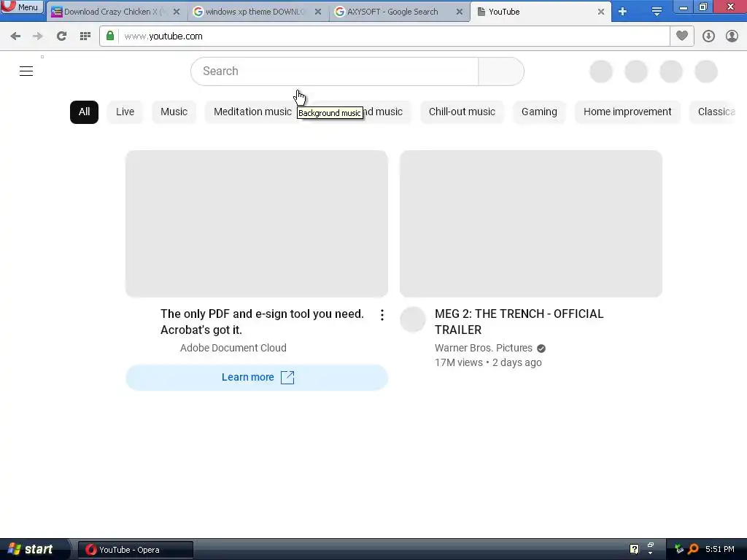This screenshot has height=560, width=747.
Task: Select the Live filter chip
Action: [125, 112]
